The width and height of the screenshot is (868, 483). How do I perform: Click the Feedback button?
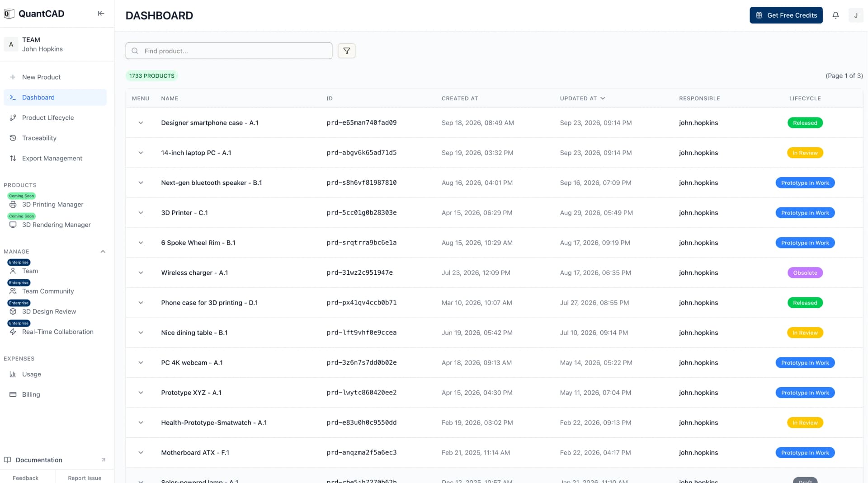(x=26, y=478)
